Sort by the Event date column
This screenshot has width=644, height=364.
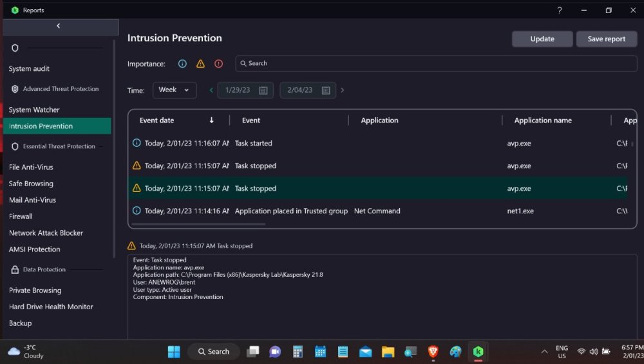tap(156, 120)
